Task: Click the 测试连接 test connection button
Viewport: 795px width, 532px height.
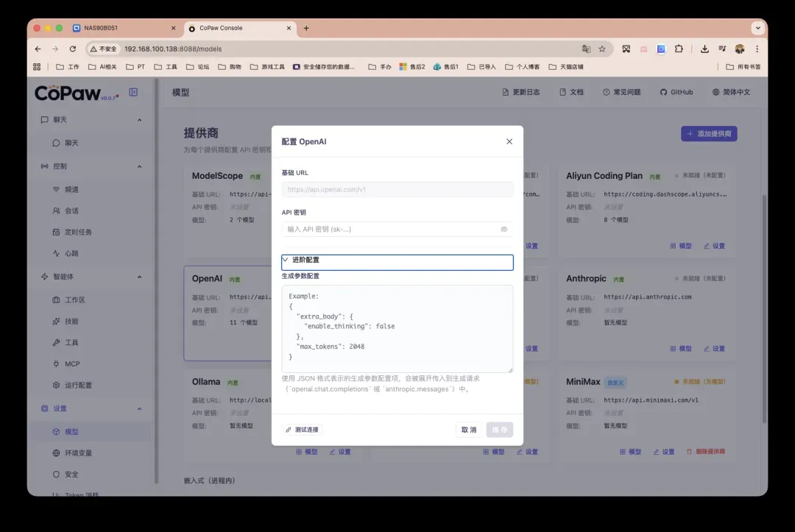Action: (303, 430)
